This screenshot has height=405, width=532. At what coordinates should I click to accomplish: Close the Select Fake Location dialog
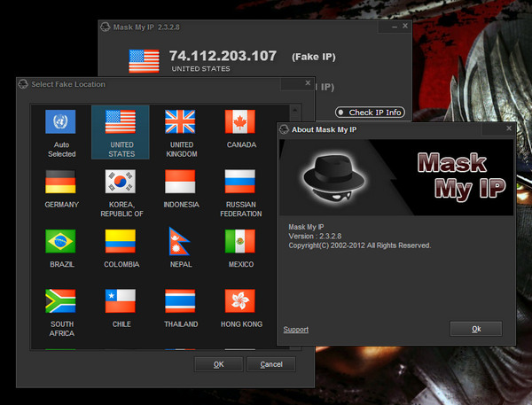[x=308, y=82]
